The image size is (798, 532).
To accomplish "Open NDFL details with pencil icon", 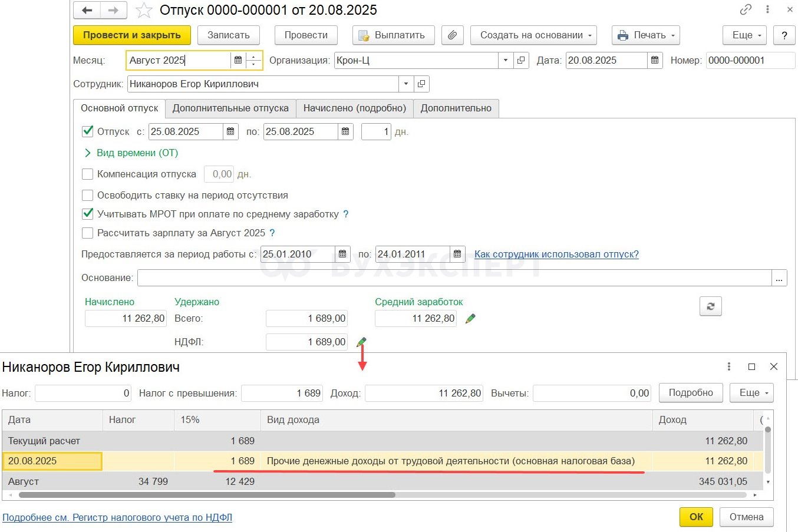I will (x=361, y=342).
